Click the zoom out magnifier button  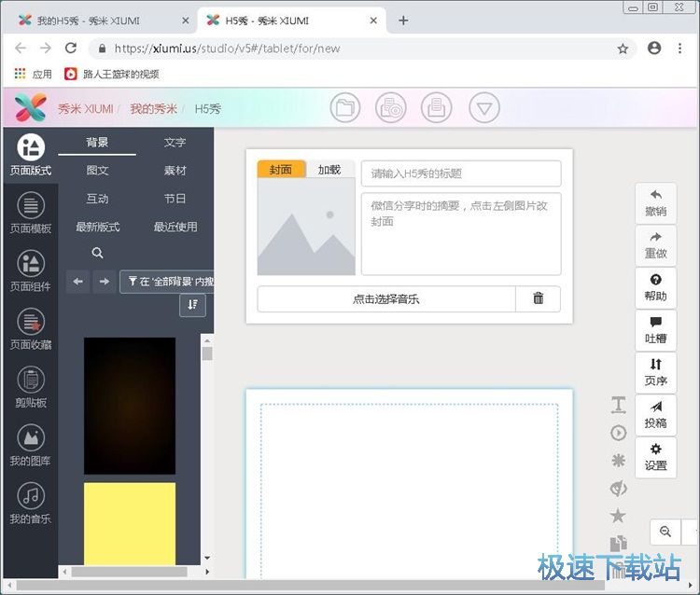coord(665,532)
